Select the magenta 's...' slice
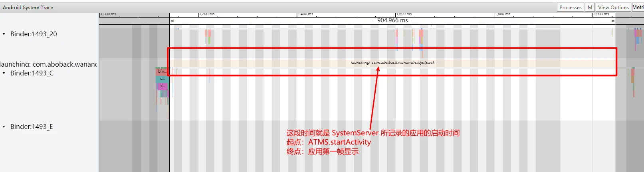Viewport: 644px width, 172px height. (162, 86)
